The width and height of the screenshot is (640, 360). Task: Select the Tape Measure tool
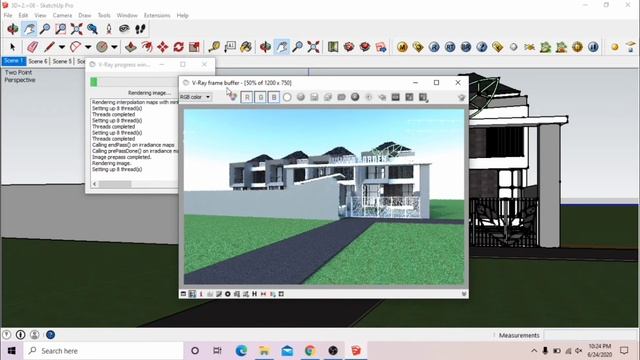pyautogui.click(x=214, y=47)
